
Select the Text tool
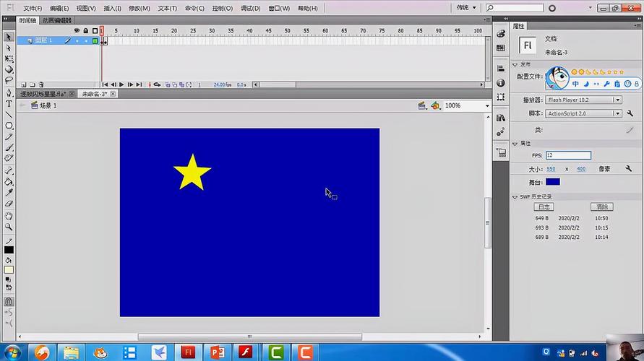[x=8, y=104]
